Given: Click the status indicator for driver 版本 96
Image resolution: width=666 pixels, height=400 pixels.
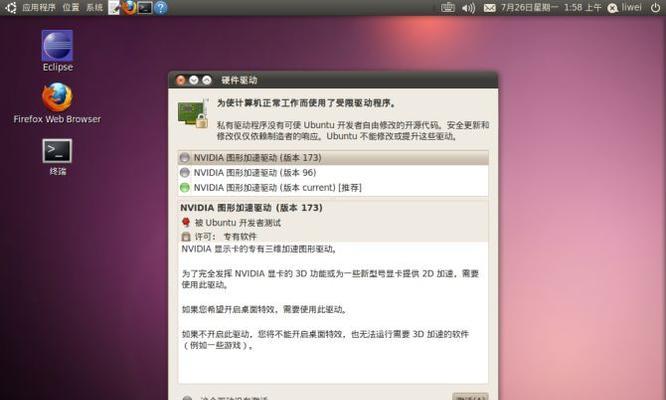Looking at the screenshot, I should coord(185,172).
